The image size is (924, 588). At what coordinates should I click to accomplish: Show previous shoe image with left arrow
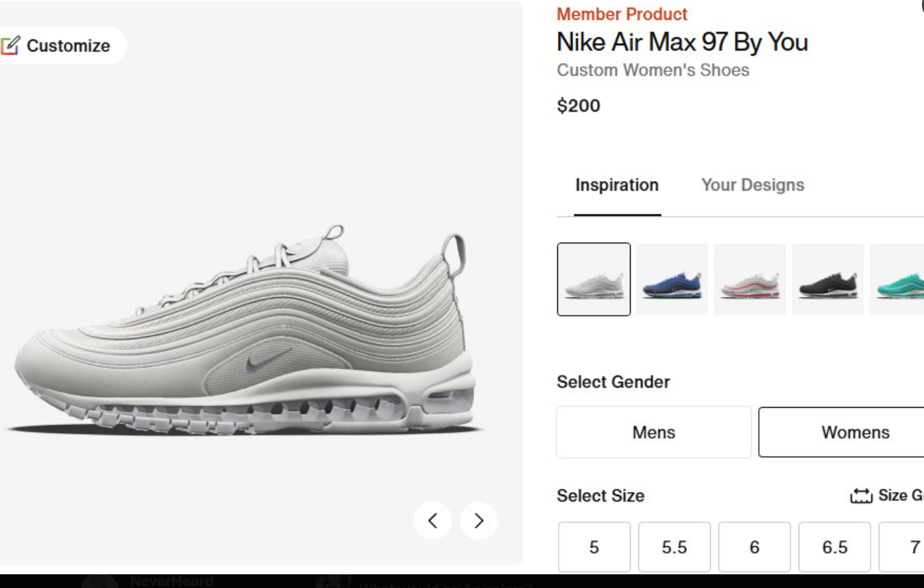(433, 521)
